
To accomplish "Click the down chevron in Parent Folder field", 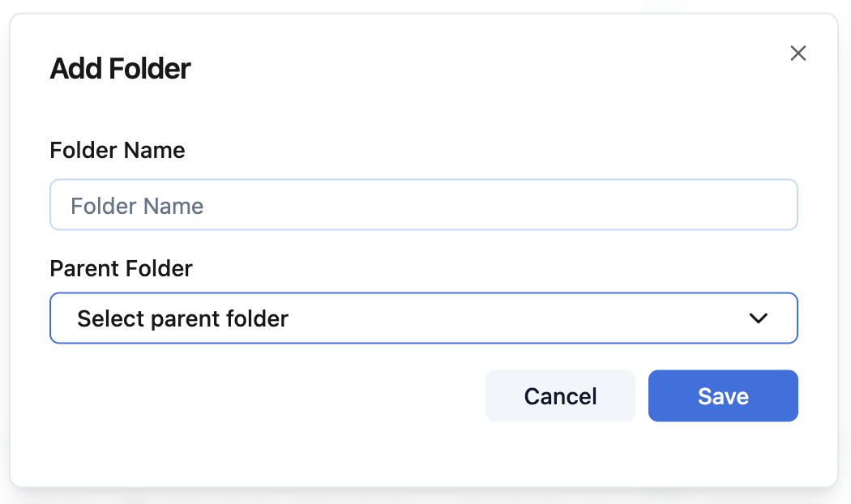I will 759,318.
